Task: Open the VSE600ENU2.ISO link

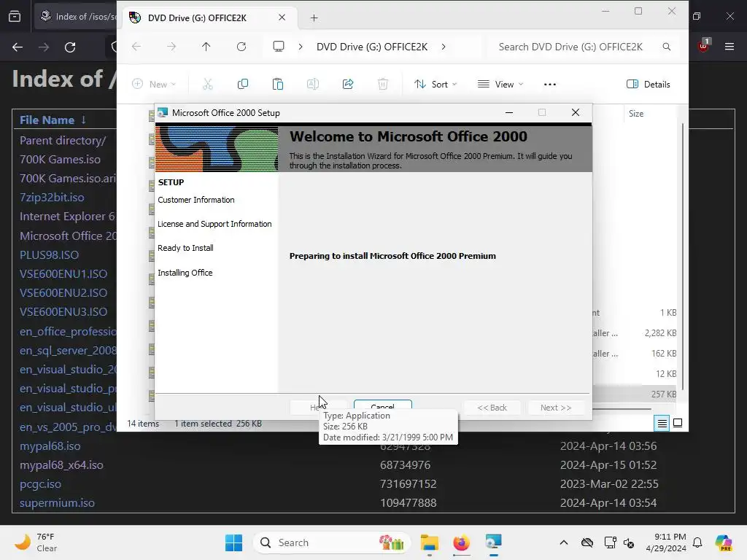Action: point(63,293)
